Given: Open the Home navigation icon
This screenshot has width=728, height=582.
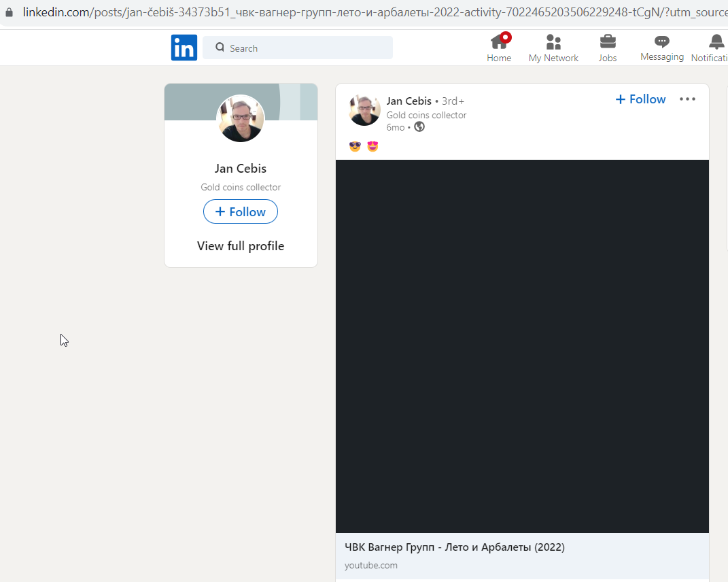Looking at the screenshot, I should [x=499, y=42].
